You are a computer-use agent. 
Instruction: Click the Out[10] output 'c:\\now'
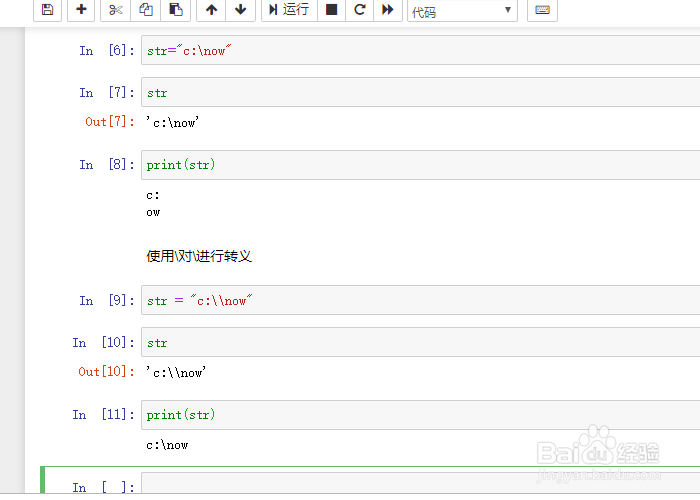coord(176,372)
